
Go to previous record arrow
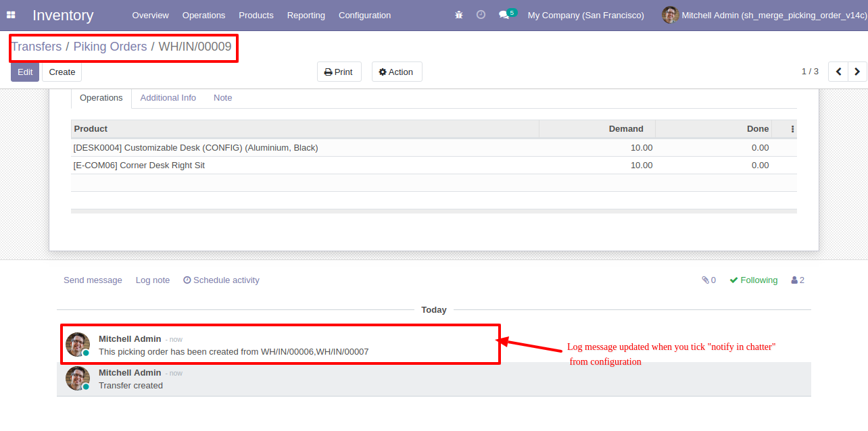click(x=838, y=72)
